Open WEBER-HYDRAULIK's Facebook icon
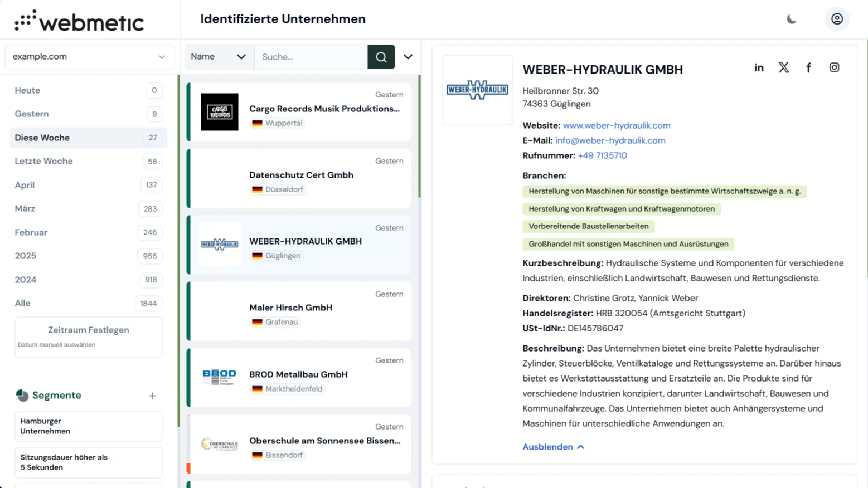The image size is (868, 488). [x=808, y=67]
